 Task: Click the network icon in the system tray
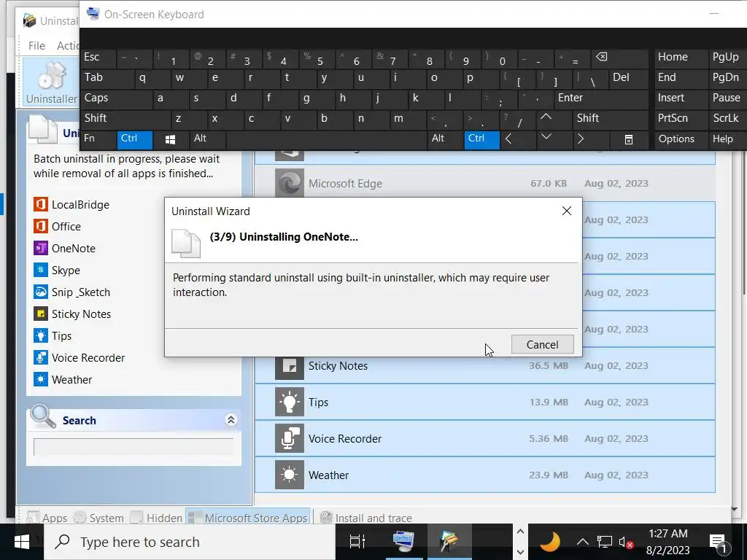coord(604,542)
